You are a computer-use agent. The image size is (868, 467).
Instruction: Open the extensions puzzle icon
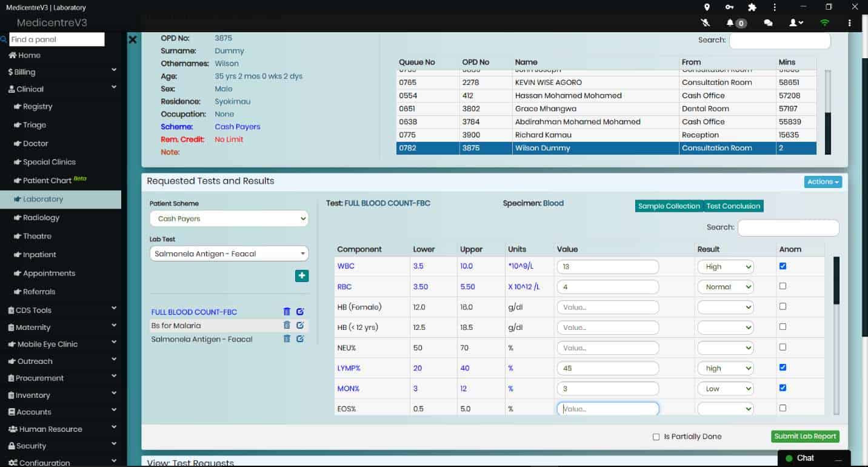tap(752, 7)
